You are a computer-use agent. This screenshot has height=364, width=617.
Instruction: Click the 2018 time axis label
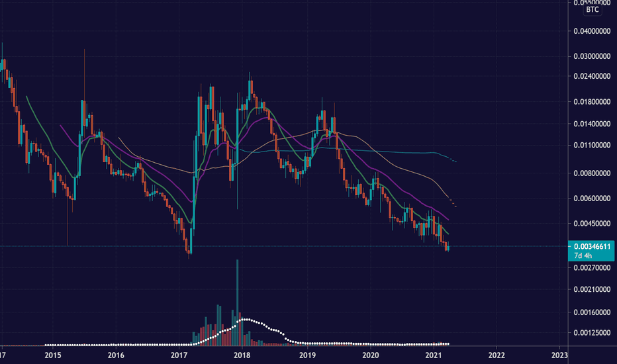coord(242,355)
